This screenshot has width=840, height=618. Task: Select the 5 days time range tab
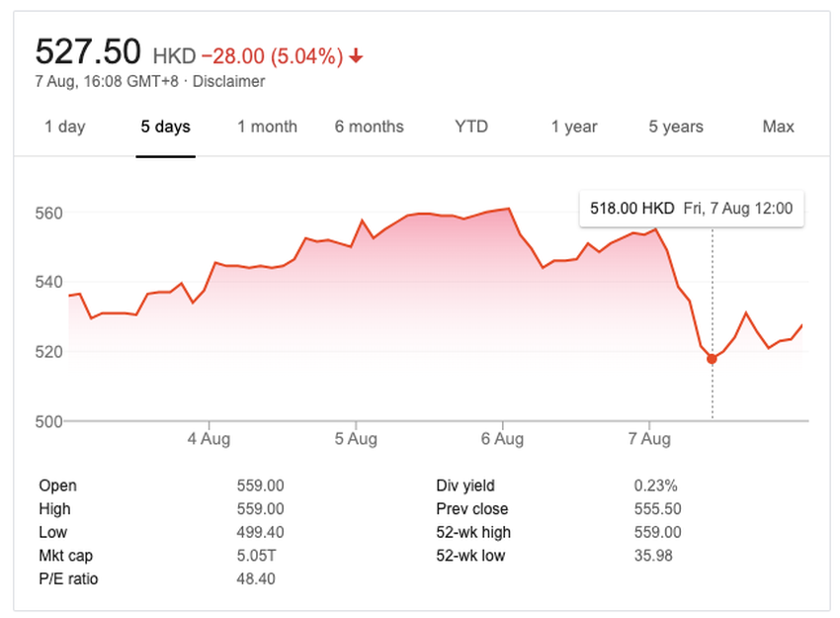click(164, 127)
